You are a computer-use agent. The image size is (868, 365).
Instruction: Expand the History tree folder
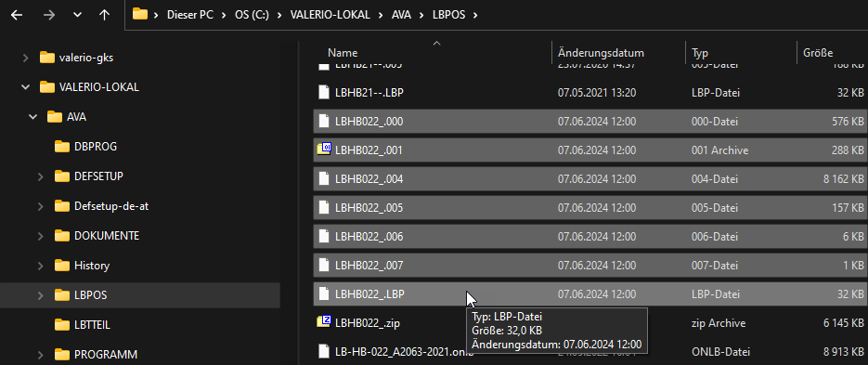click(x=41, y=266)
